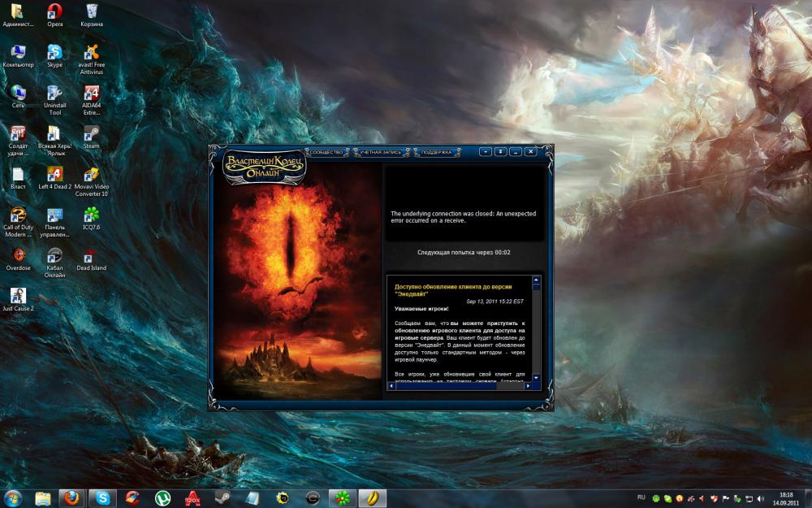Viewport: 812px width, 508px height.
Task: Select the Skype desktop icon
Action: [x=55, y=56]
